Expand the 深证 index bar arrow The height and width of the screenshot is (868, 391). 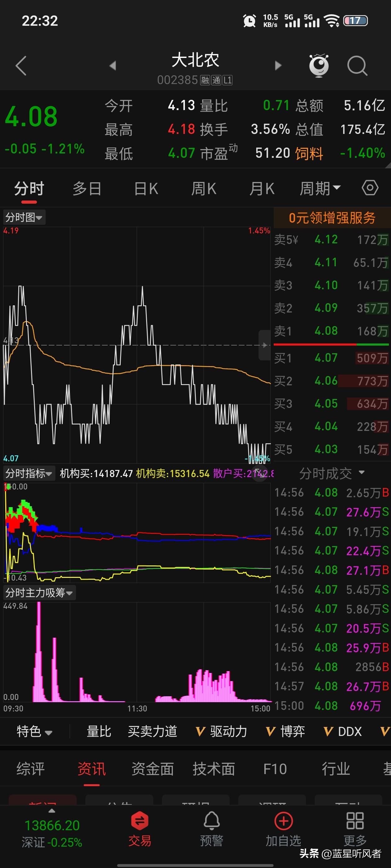click(x=52, y=811)
